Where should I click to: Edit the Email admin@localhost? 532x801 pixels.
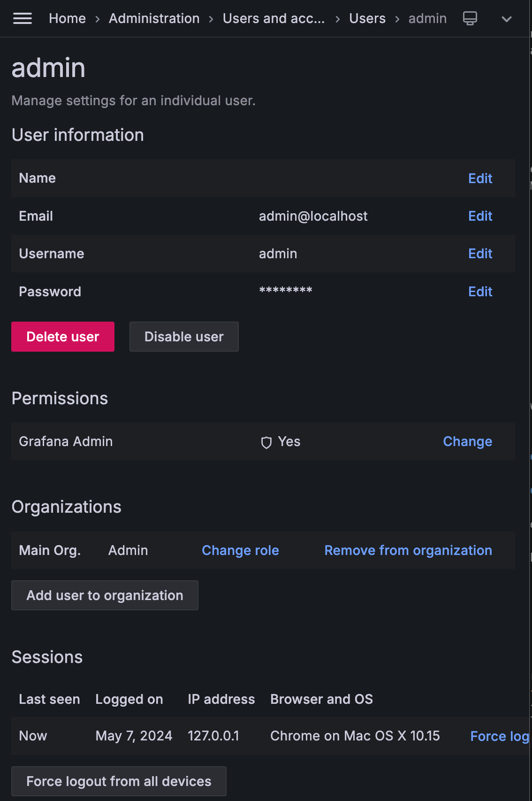[480, 216]
